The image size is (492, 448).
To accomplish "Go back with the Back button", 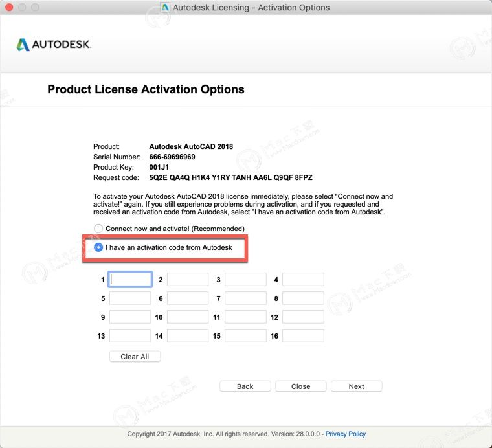I will click(x=245, y=386).
